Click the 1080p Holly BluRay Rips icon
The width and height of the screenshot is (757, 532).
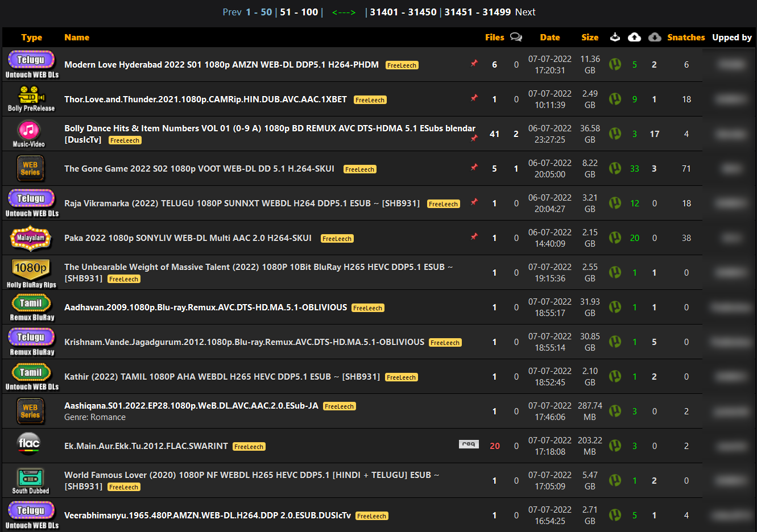coord(31,273)
